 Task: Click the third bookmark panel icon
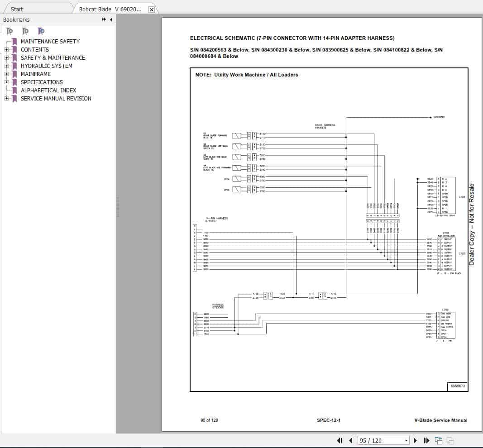coord(41,31)
